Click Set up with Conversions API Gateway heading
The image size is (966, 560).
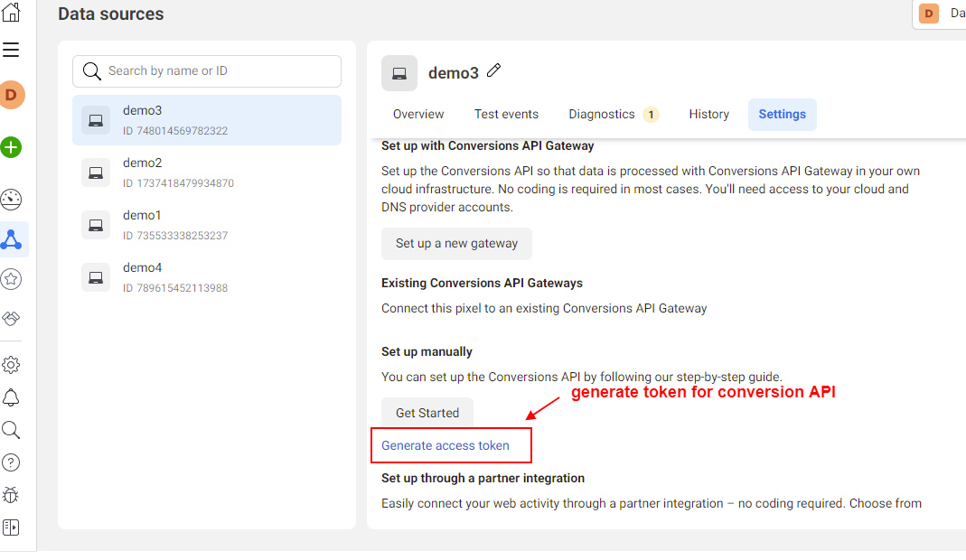[x=487, y=145]
